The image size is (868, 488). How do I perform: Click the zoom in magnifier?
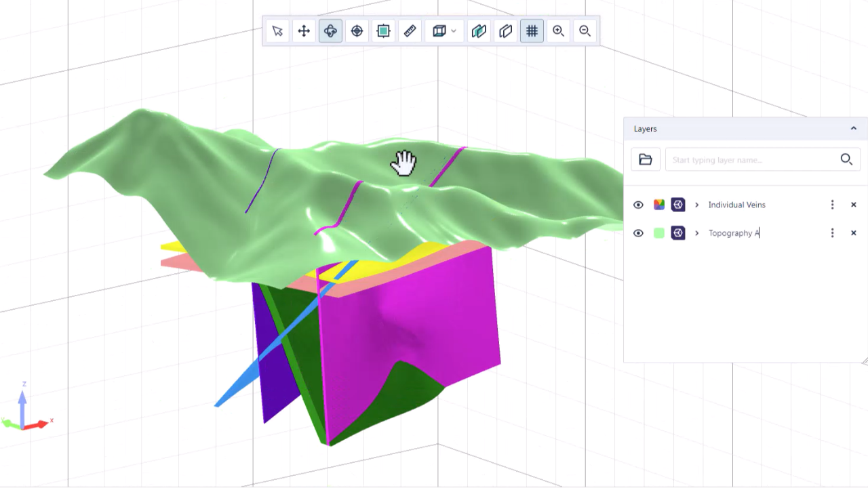click(558, 31)
